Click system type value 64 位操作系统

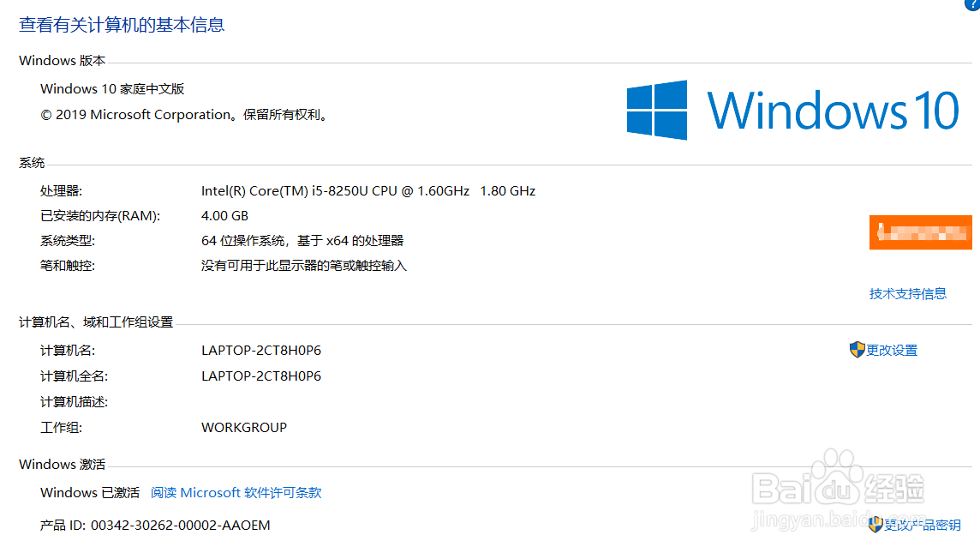point(302,241)
